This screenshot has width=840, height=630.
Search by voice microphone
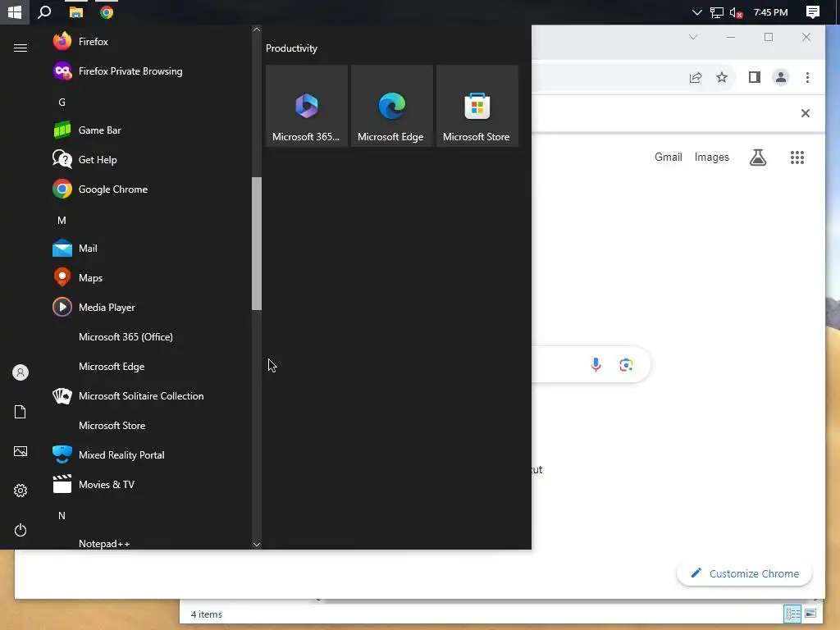pyautogui.click(x=596, y=365)
